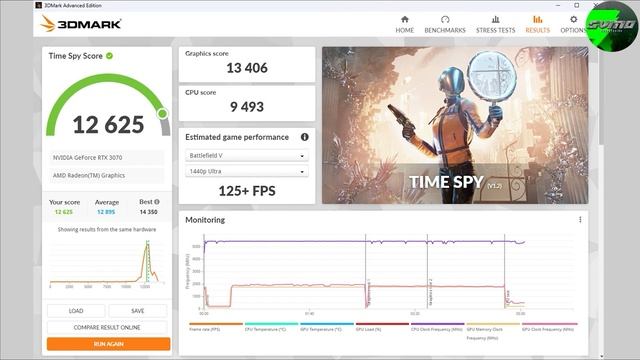Click the Graphics test 2 marker line

point(427,271)
